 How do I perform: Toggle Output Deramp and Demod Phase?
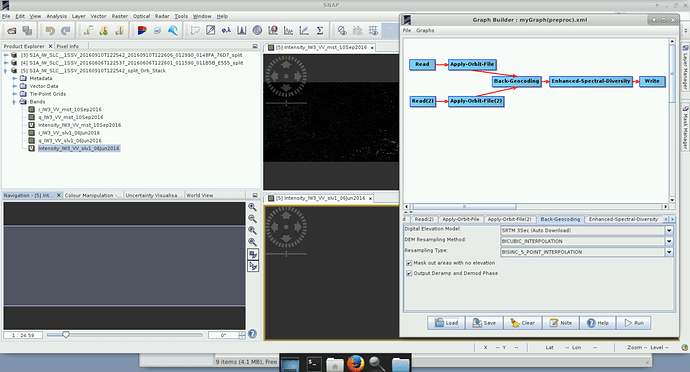click(x=409, y=273)
